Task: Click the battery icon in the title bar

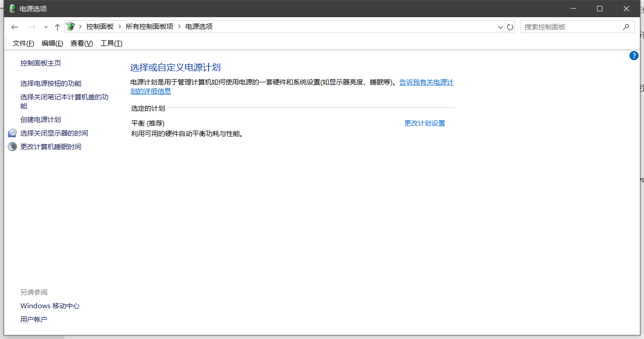Action: pyautogui.click(x=12, y=9)
